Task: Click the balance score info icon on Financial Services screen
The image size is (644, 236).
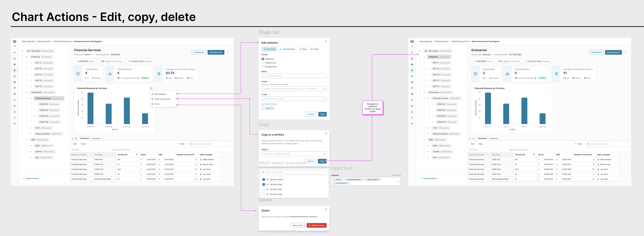Action: pyautogui.click(x=138, y=78)
